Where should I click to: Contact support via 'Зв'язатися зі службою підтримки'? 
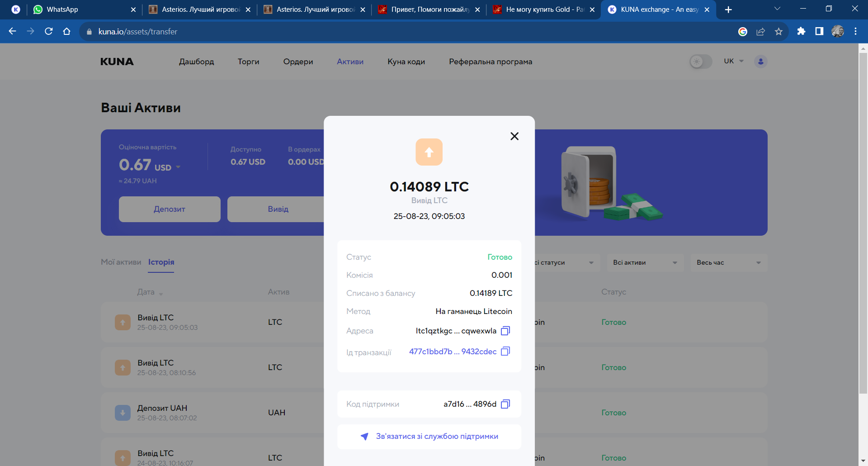[x=429, y=437]
